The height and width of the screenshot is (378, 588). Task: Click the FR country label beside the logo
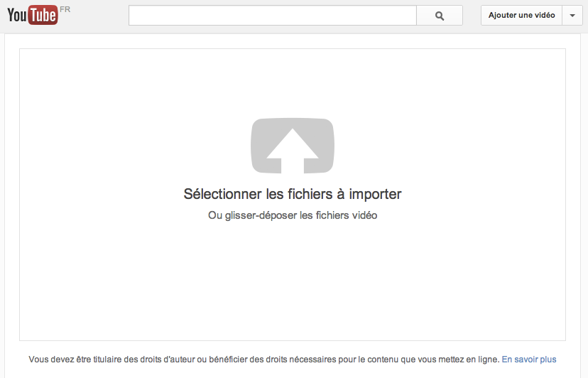[65, 9]
